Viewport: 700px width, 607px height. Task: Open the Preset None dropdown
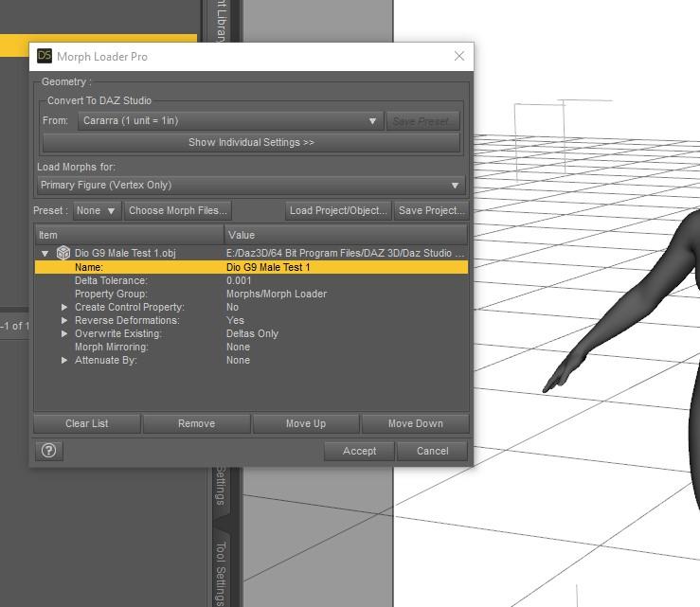[x=97, y=210]
